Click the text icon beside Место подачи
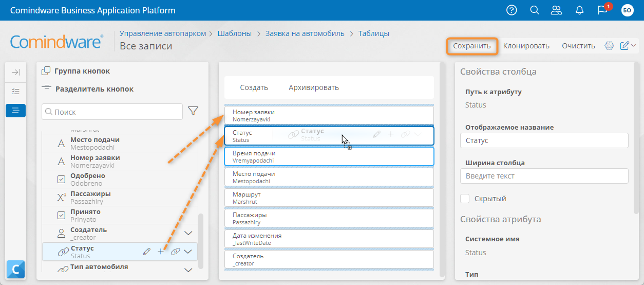 point(61,144)
